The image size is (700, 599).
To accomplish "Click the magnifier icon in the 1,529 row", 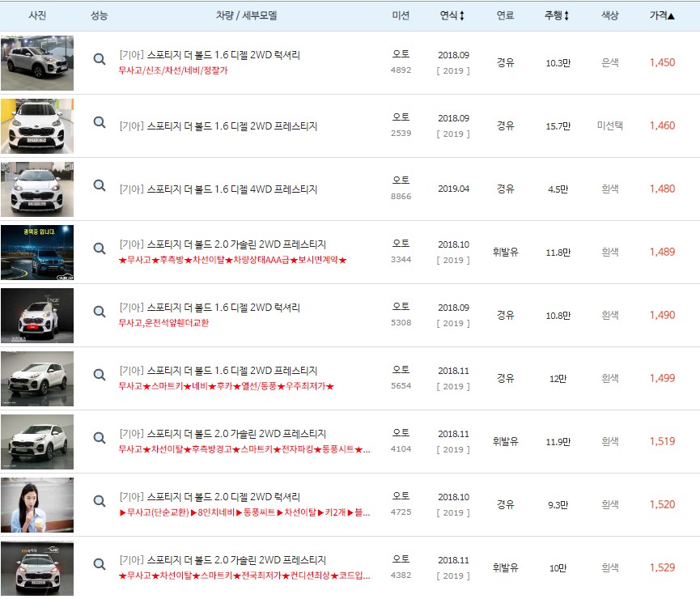I will tap(99, 564).
